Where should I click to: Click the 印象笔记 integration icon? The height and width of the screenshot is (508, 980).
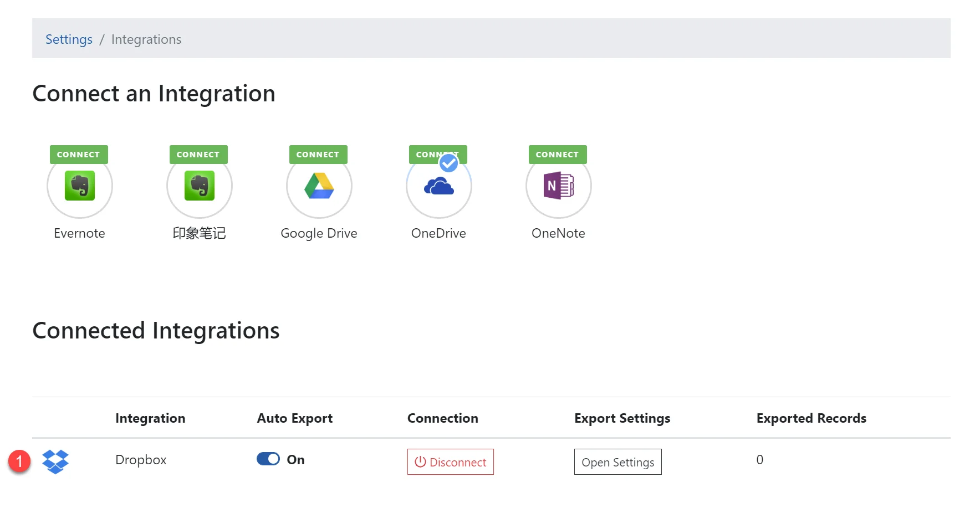tap(200, 186)
